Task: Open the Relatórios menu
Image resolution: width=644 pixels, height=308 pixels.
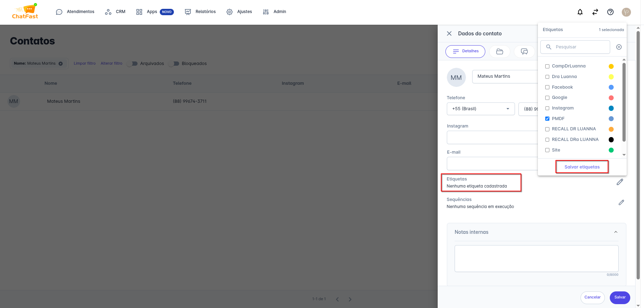Action: (200, 12)
